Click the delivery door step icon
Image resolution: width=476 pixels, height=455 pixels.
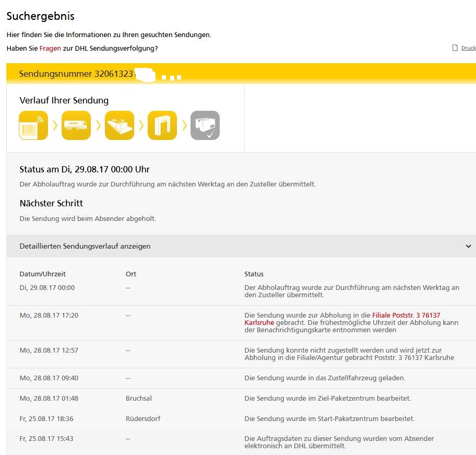162,125
